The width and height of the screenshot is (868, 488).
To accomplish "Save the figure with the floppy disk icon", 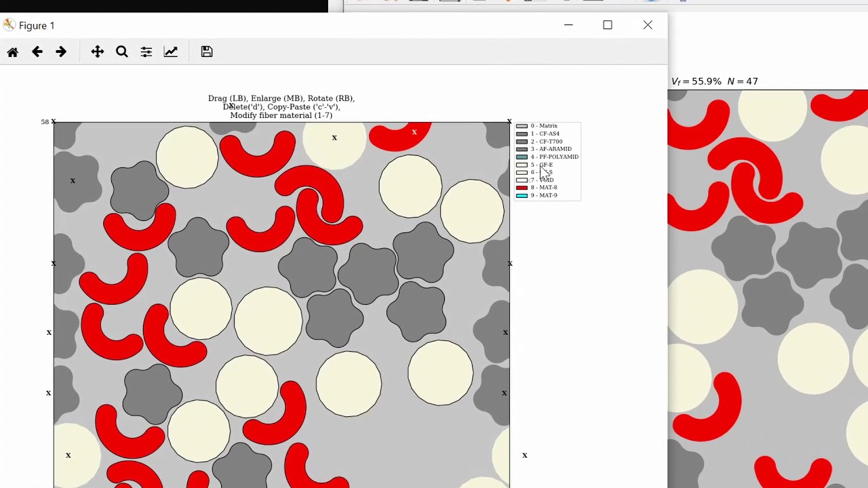I will [207, 52].
